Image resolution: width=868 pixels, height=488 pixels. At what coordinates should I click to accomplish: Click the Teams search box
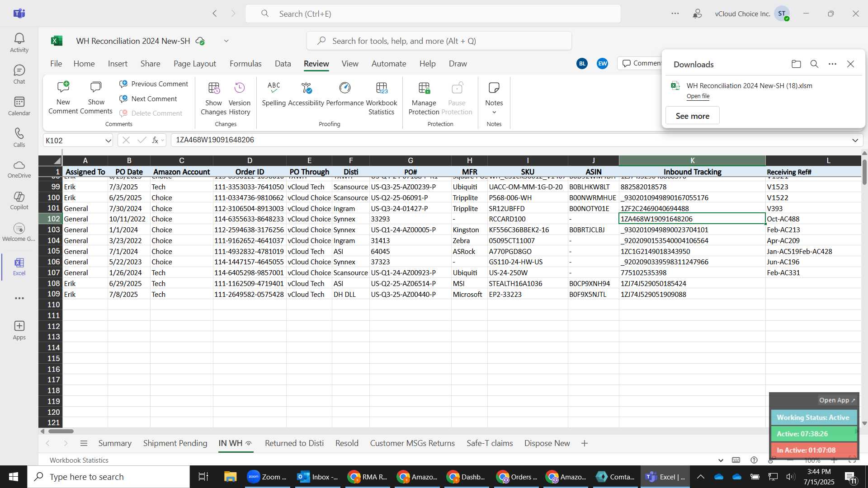(x=433, y=14)
